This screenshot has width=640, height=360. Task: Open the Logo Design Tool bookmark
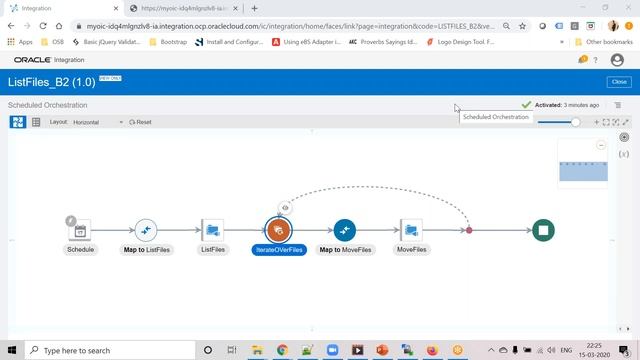click(x=460, y=42)
